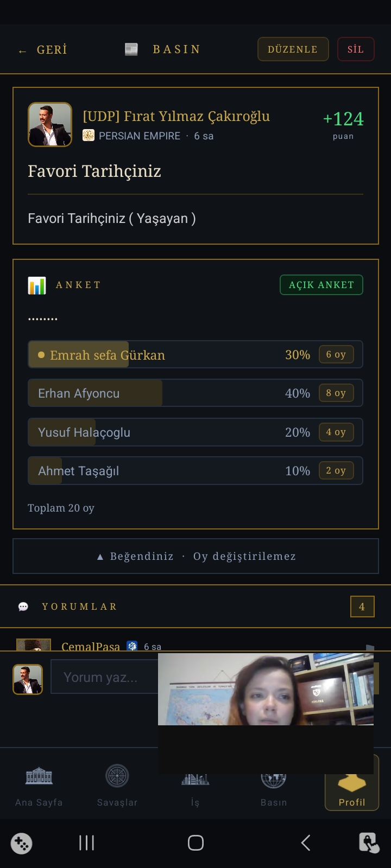
Task: Click the Yorum yaz comment field
Action: tap(104, 677)
